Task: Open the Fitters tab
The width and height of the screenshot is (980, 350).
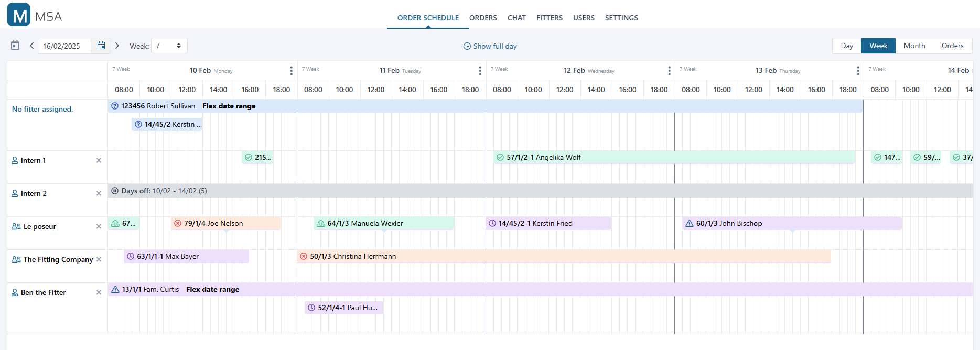Action: tap(549, 18)
